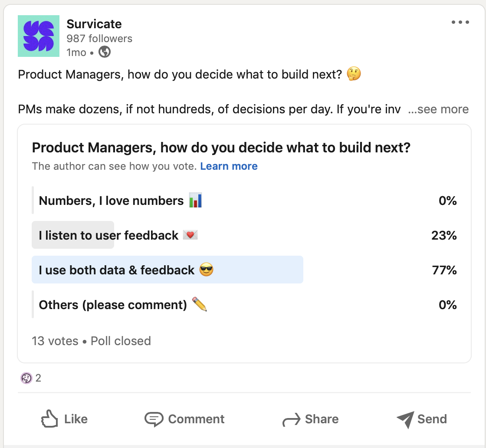Click the thinking-face reaction icon
The height and width of the screenshot is (448, 486).
26,378
